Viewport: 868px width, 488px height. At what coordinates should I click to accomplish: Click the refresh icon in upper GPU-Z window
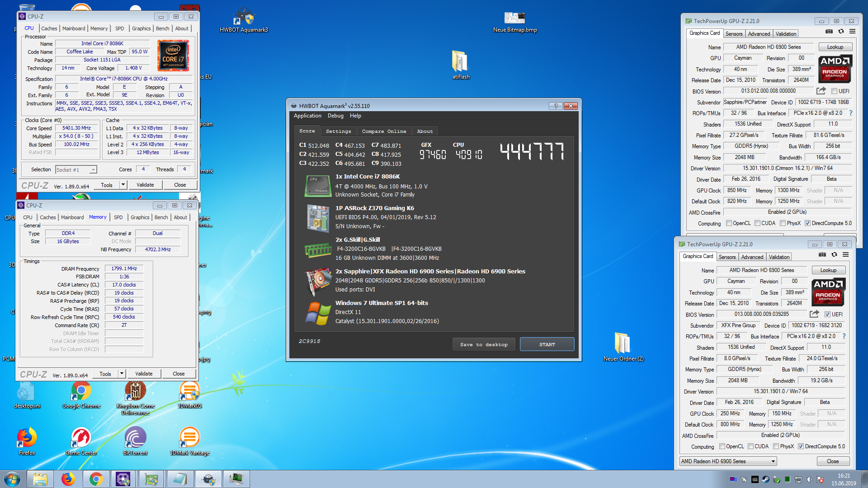tap(841, 32)
